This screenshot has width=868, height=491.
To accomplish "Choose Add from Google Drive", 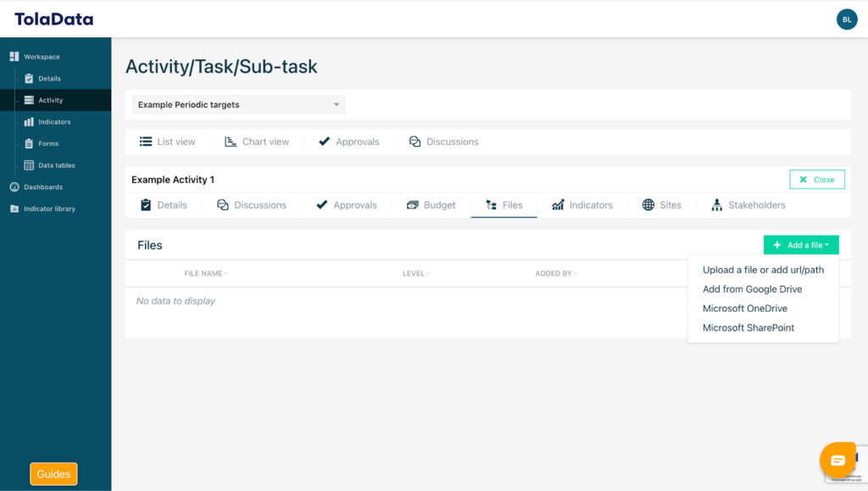I will [752, 289].
